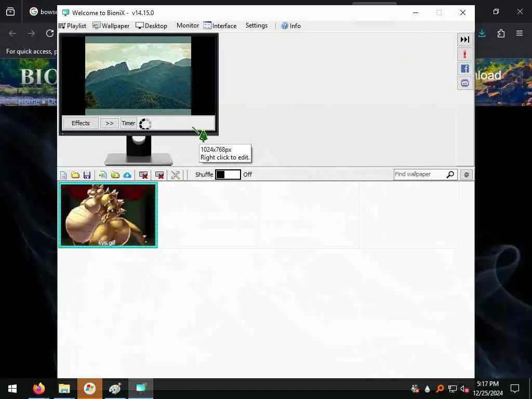Click the circular timer progress indicator
Image resolution: width=532 pixels, height=399 pixels.
(x=145, y=124)
